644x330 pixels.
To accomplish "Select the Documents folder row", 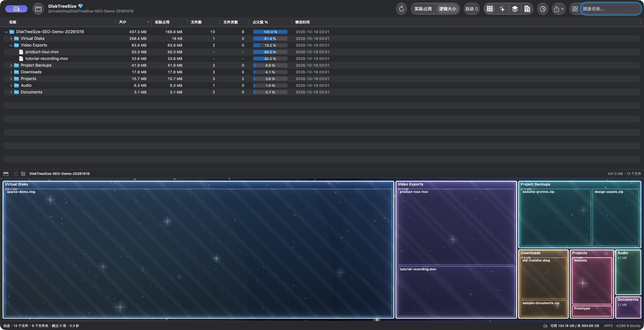I will point(322,92).
